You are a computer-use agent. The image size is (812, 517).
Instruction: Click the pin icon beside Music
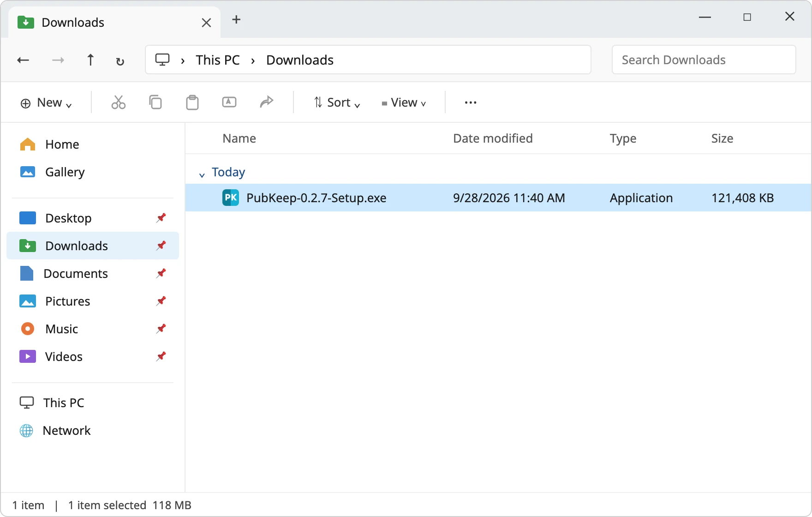point(161,329)
